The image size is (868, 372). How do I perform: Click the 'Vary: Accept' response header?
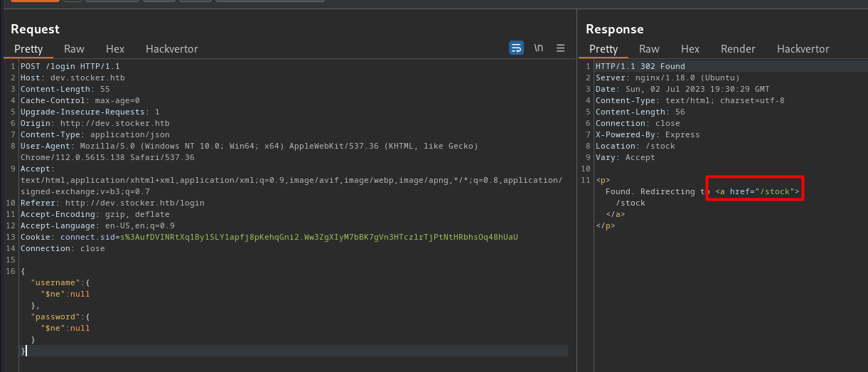(x=626, y=157)
